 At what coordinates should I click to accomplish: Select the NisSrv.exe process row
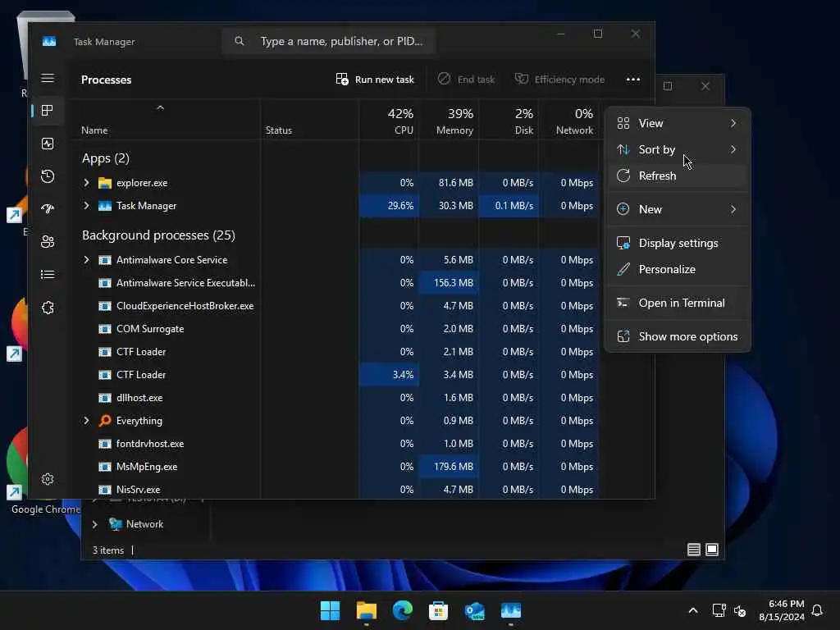pos(335,490)
